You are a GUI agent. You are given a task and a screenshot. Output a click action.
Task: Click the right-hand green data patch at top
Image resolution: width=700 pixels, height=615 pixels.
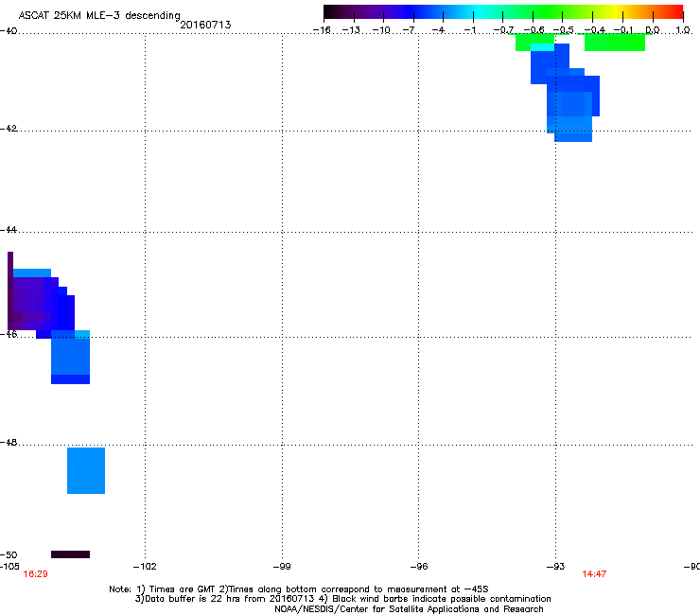pos(615,43)
